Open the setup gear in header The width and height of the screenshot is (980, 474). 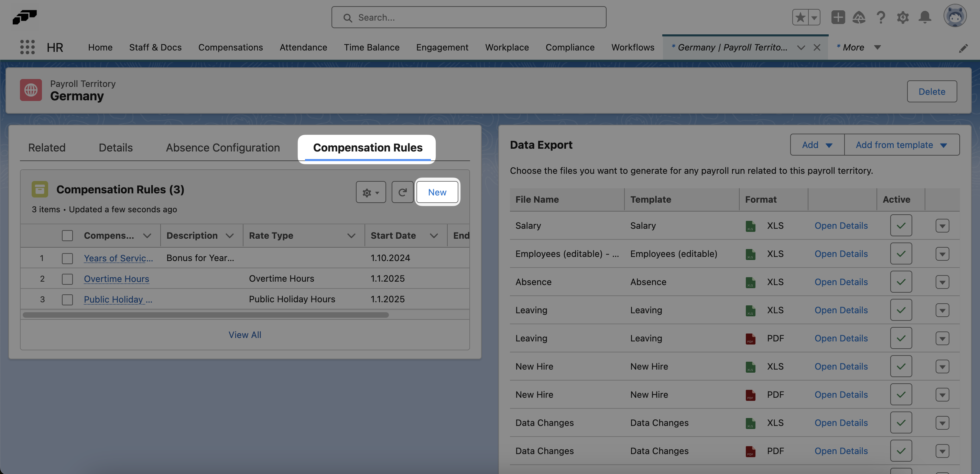pyautogui.click(x=903, y=17)
